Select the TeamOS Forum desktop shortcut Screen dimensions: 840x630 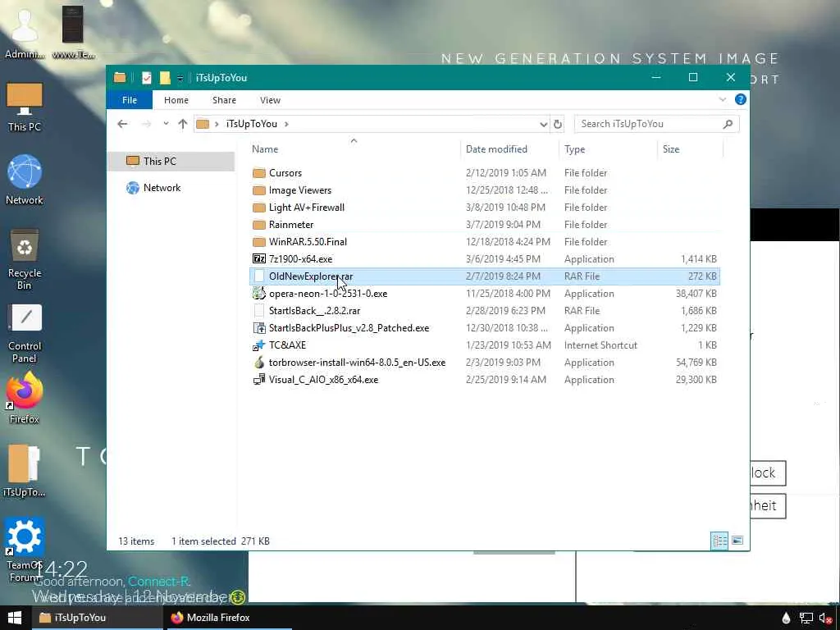click(x=24, y=550)
